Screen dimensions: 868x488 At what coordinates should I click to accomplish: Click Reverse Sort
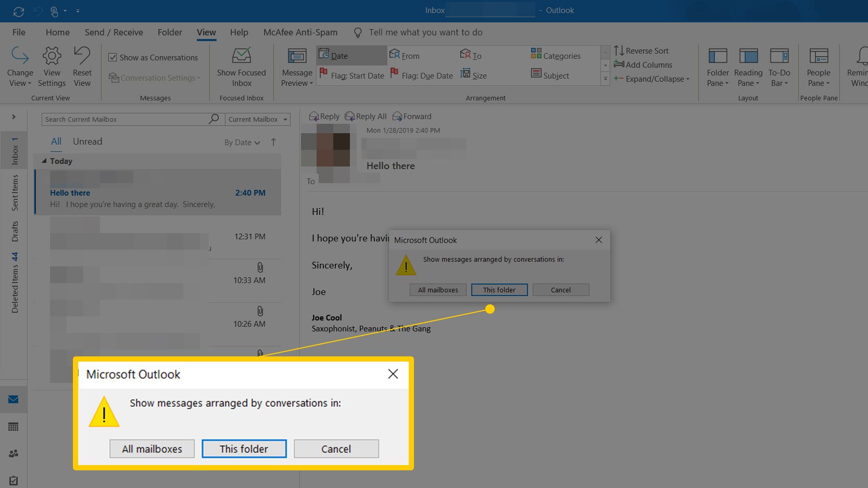(x=641, y=50)
